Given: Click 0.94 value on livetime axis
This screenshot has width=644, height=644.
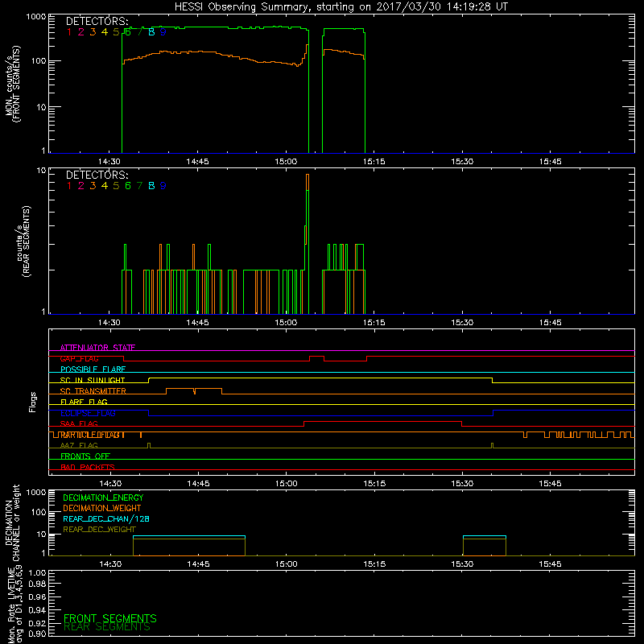Looking at the screenshot, I should [37, 610].
